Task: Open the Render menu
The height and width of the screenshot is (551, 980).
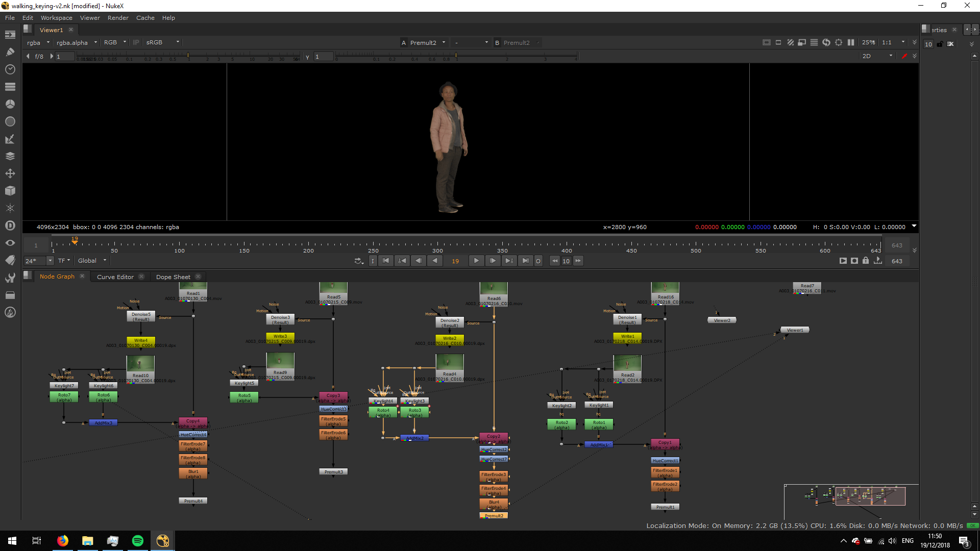Action: tap(118, 18)
